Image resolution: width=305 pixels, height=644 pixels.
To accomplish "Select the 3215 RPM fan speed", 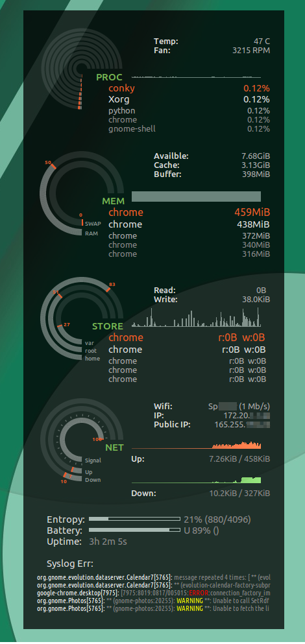I will tap(251, 51).
